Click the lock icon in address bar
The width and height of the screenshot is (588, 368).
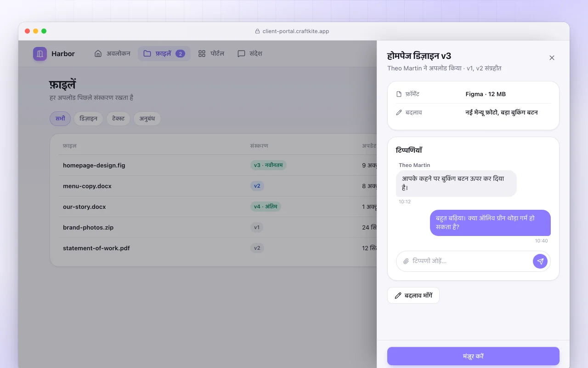(257, 31)
